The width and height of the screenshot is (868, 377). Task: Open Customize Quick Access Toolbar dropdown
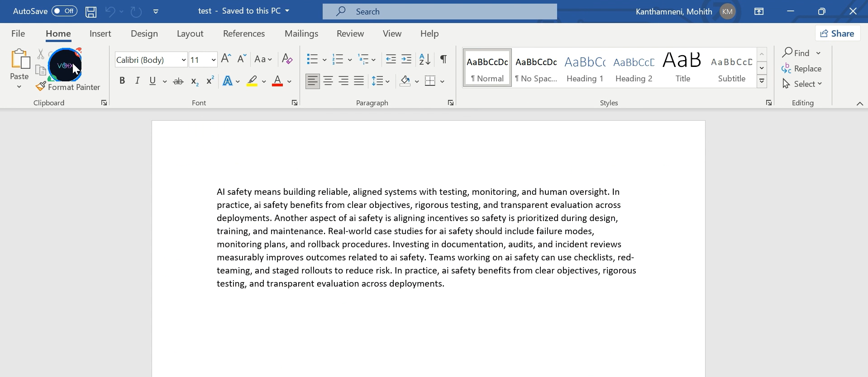coord(156,12)
